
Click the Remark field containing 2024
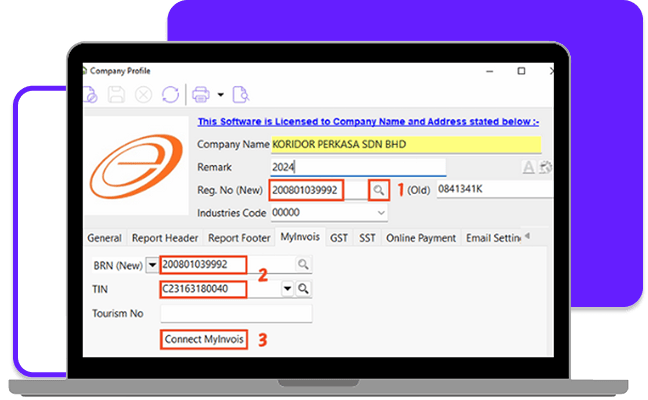[x=358, y=167]
